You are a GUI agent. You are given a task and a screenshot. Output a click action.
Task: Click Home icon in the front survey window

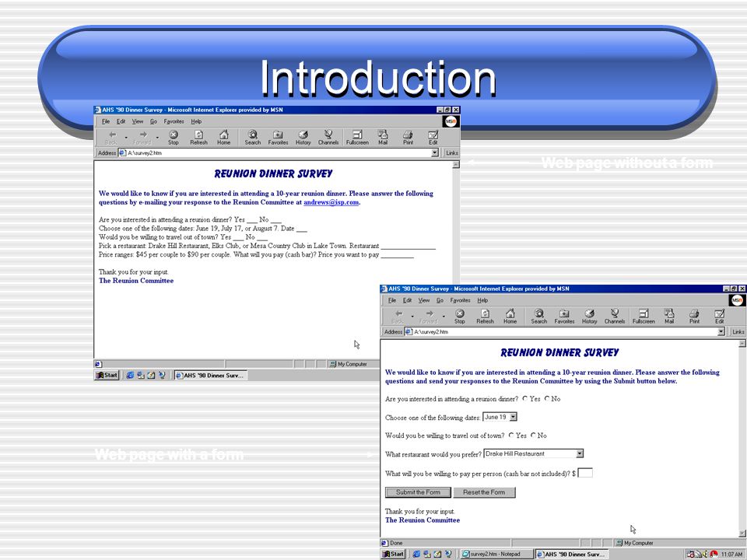[510, 317]
